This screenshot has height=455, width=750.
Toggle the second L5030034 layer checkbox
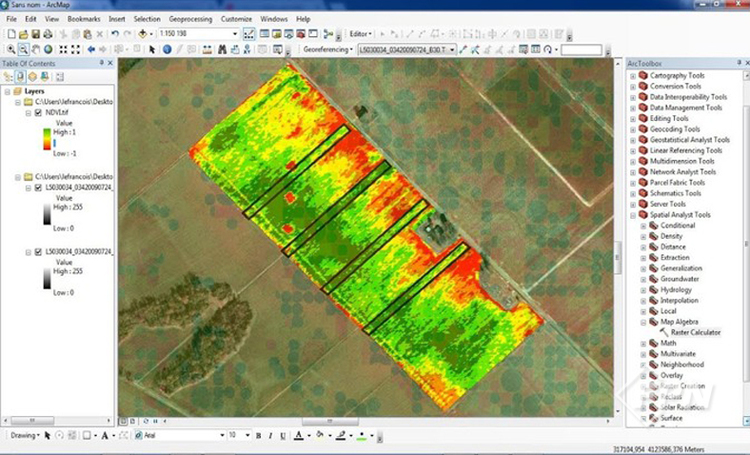38,253
